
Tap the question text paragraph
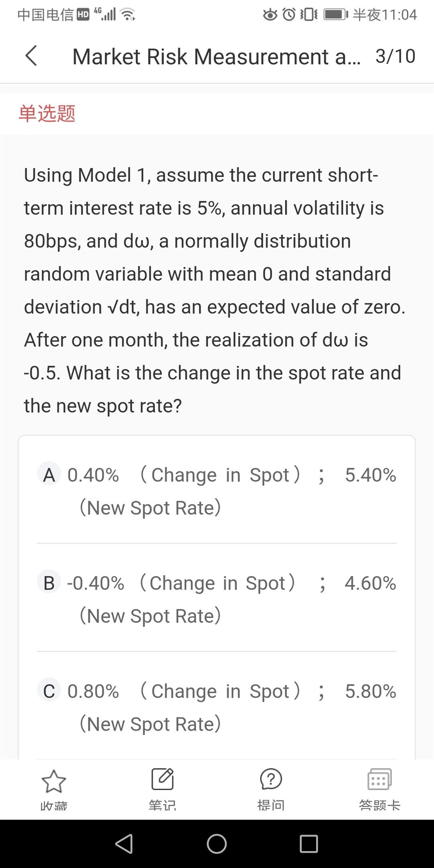pyautogui.click(x=215, y=290)
